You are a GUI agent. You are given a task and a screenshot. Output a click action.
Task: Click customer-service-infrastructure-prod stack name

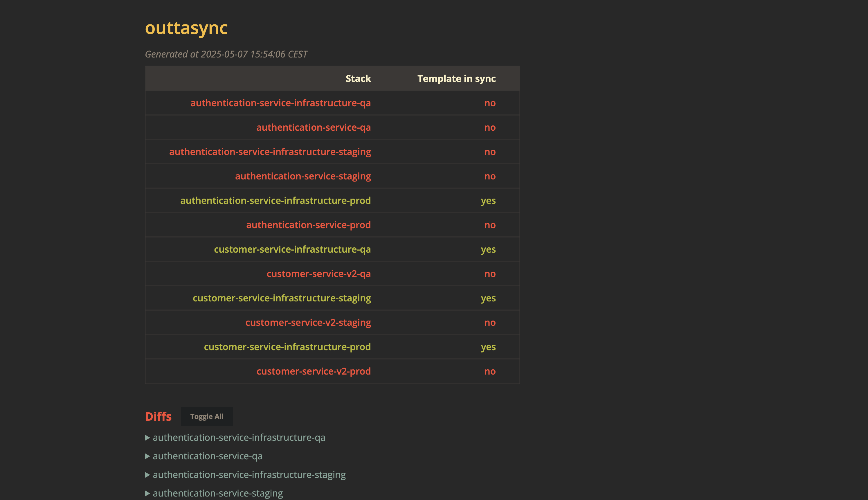point(287,347)
